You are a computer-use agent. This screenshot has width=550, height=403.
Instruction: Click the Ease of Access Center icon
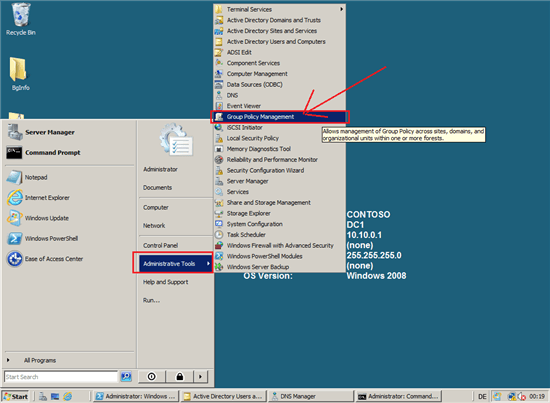tap(15, 259)
